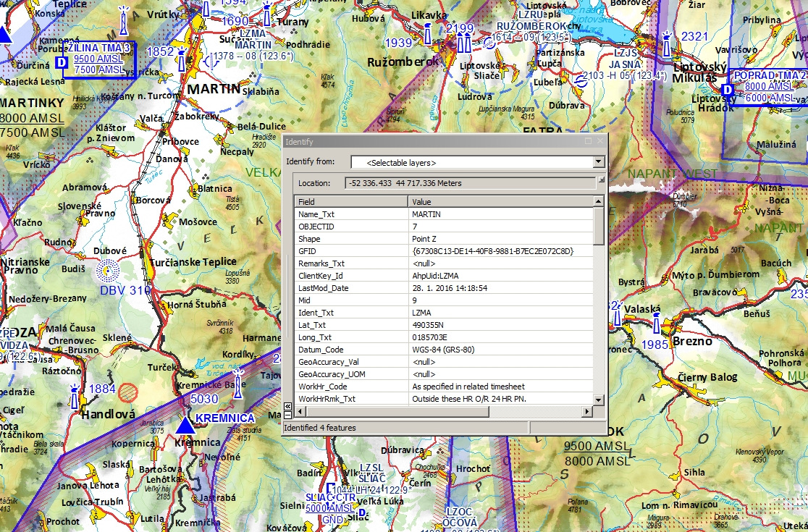Select the OBJECTID field row
The image size is (808, 532).
445,227
